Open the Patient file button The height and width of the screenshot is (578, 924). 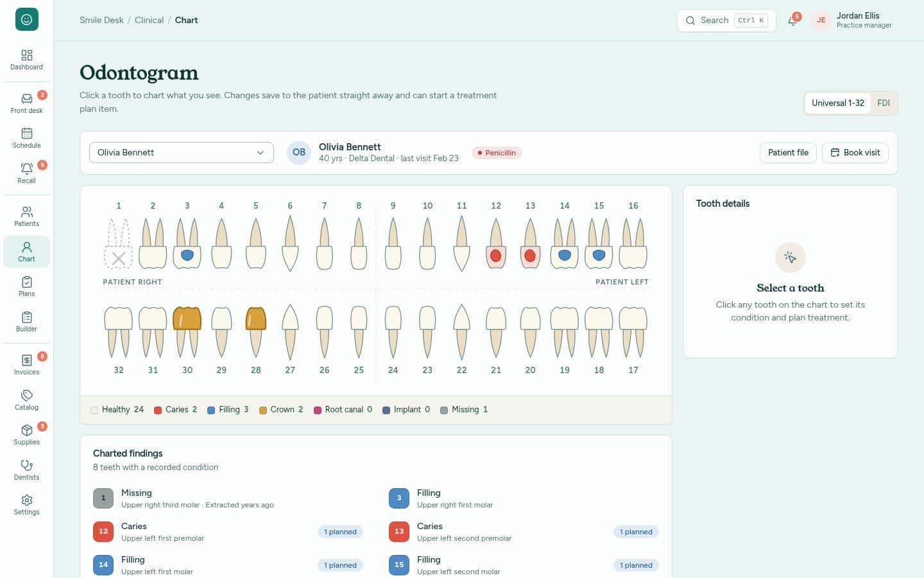(788, 152)
